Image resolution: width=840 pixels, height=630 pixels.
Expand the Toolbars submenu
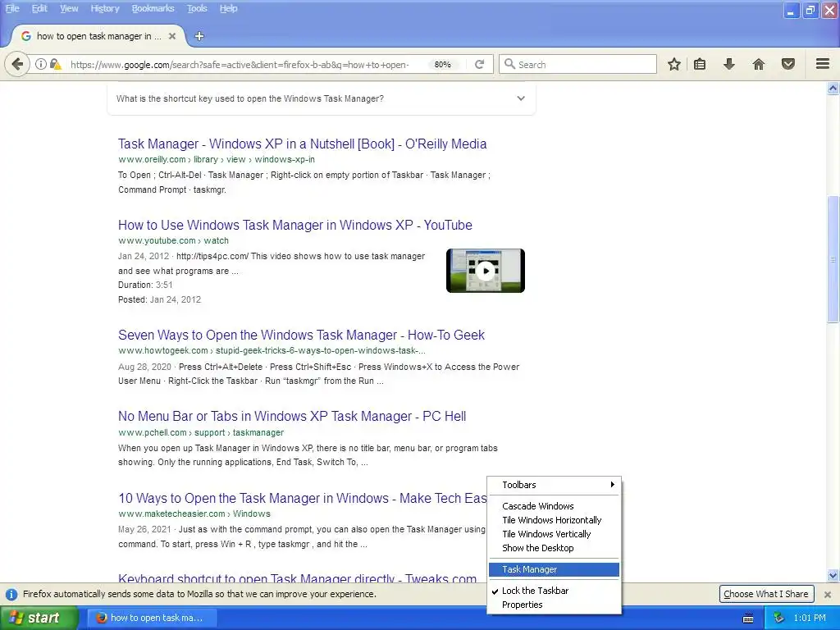tap(554, 485)
